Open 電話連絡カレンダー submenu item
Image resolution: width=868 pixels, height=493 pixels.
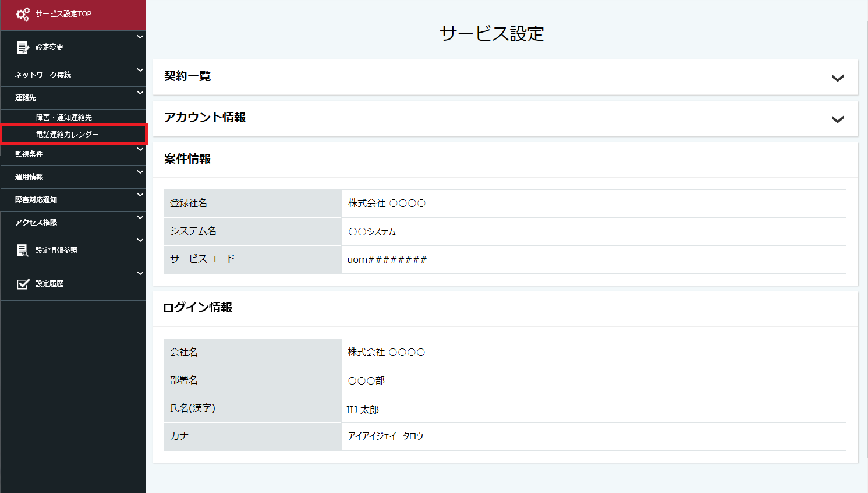68,135
